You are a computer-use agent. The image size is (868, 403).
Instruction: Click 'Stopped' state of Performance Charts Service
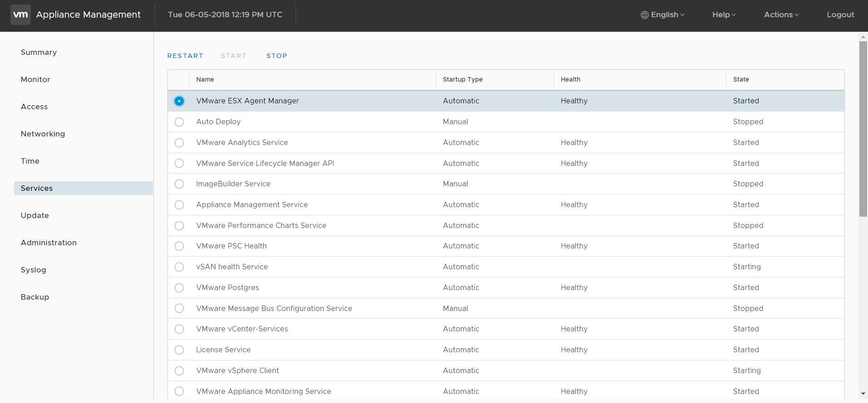coord(748,225)
